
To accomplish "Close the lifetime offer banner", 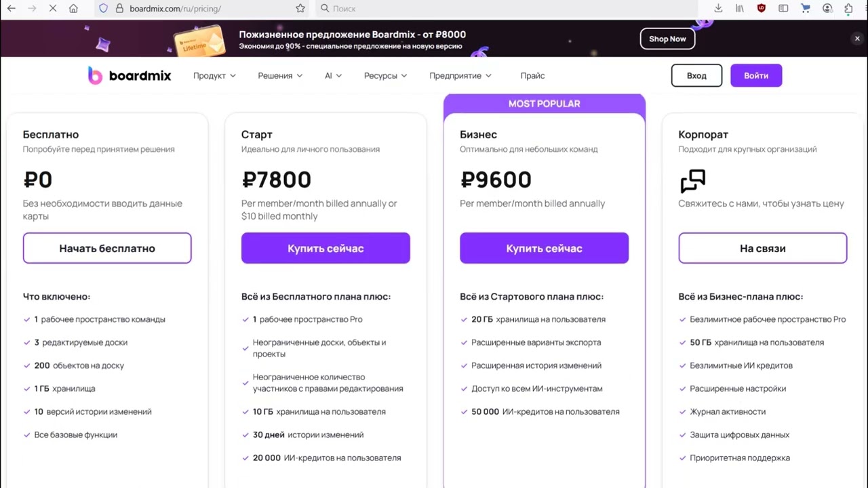I will (857, 39).
